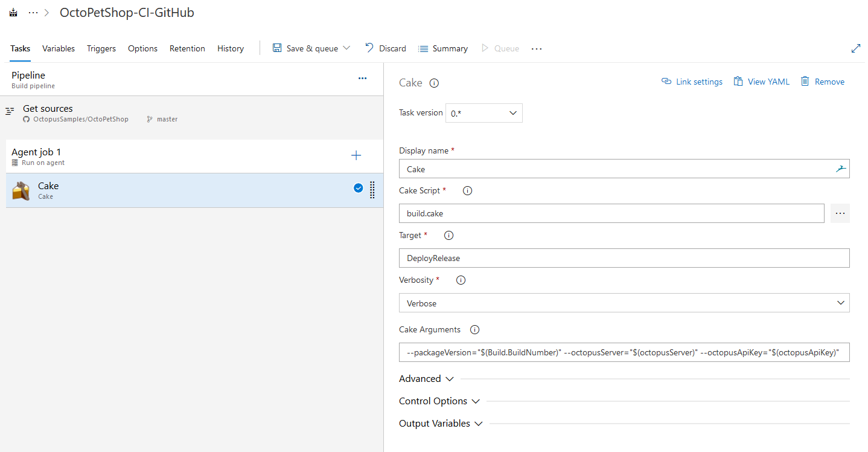Open the Pipeline overflow menu

(x=362, y=78)
